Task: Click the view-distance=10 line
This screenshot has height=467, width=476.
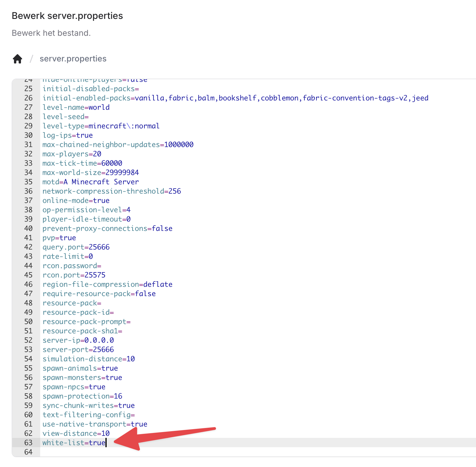Action: [76, 433]
